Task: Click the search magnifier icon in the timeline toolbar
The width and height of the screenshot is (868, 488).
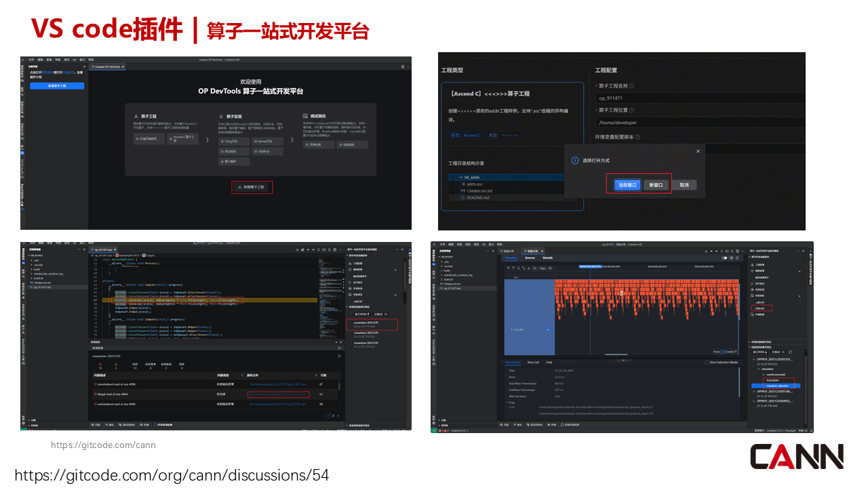Action: click(519, 268)
